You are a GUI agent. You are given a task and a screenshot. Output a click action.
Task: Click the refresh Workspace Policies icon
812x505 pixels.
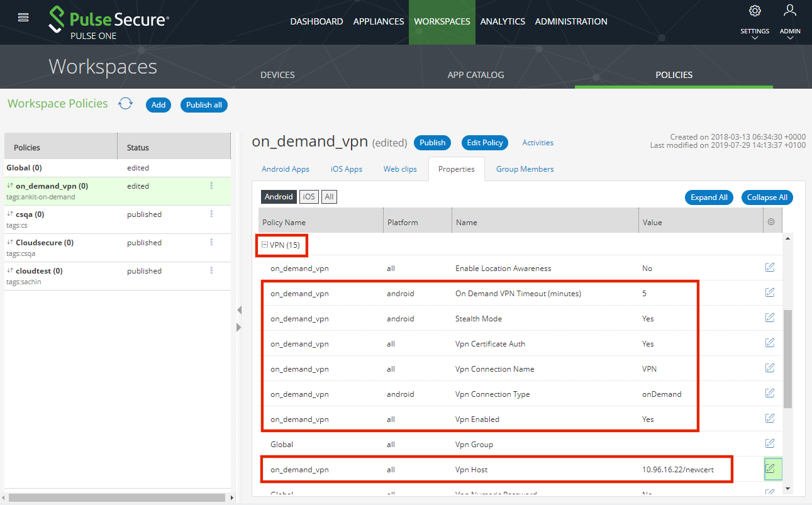[x=126, y=104]
